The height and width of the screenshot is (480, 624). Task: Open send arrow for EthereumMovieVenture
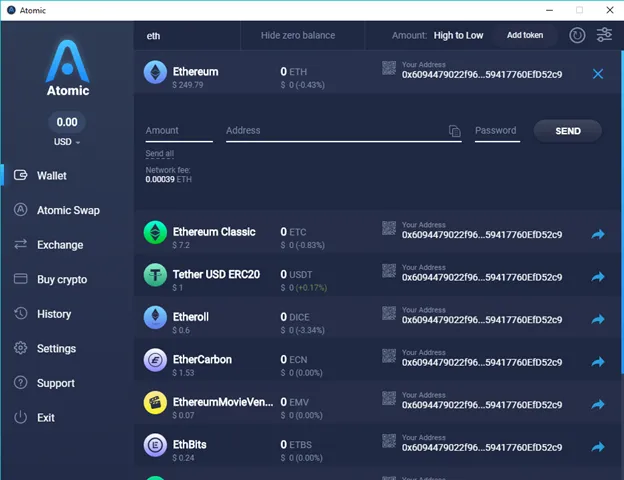[x=598, y=405]
